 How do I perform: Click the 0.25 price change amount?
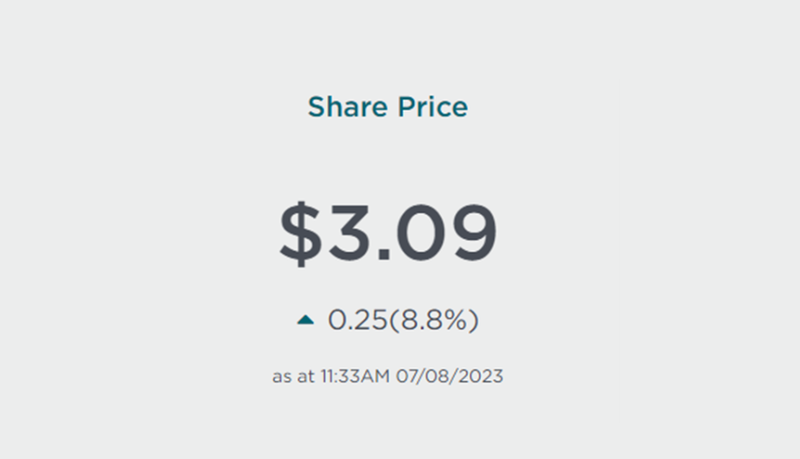point(357,320)
